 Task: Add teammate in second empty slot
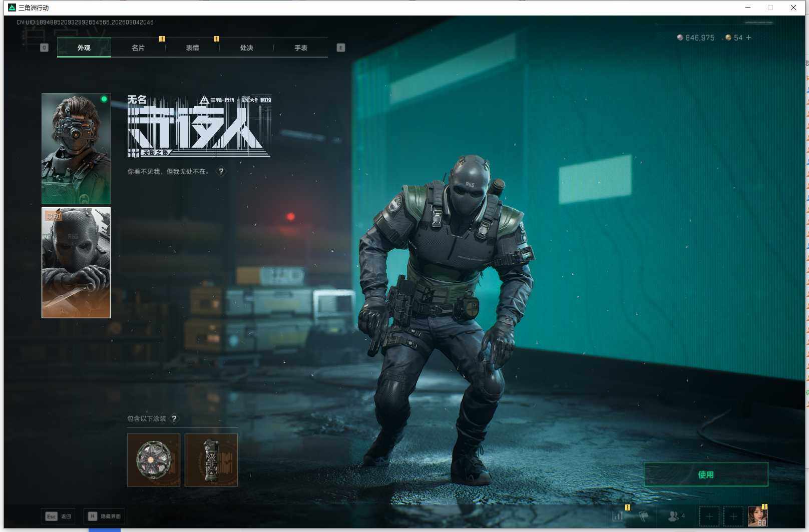point(733,516)
